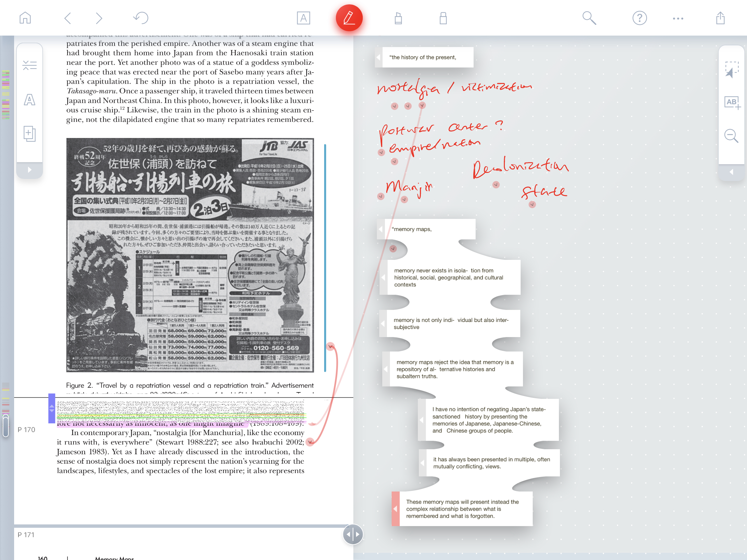Open the search magnifier
The height and width of the screenshot is (560, 747).
click(x=589, y=18)
